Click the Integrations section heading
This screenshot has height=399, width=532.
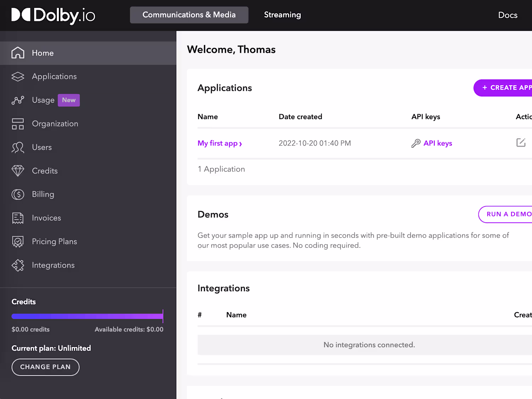click(x=223, y=288)
